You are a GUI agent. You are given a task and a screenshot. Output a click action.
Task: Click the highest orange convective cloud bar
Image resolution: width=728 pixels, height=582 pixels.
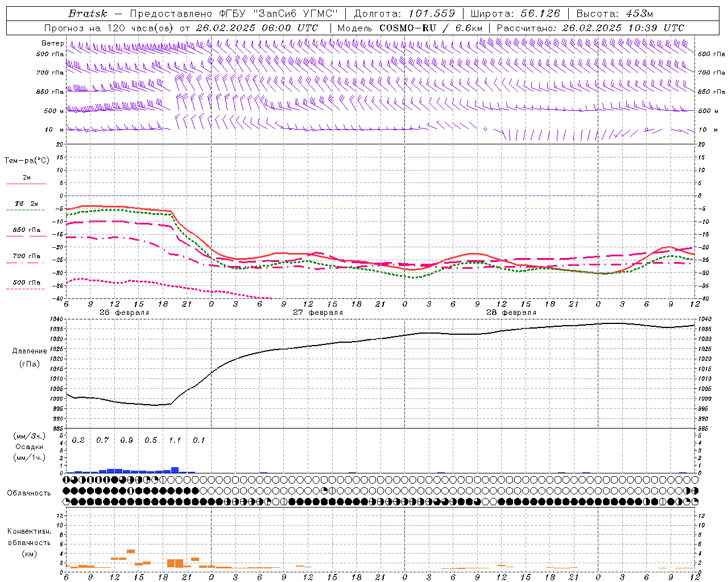131,551
